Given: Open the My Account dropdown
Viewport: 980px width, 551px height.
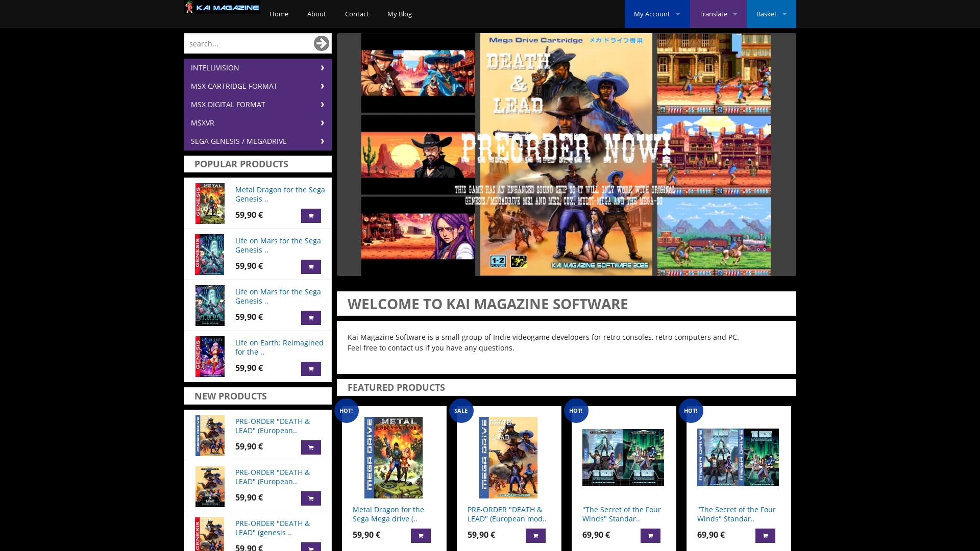Looking at the screenshot, I should [657, 14].
